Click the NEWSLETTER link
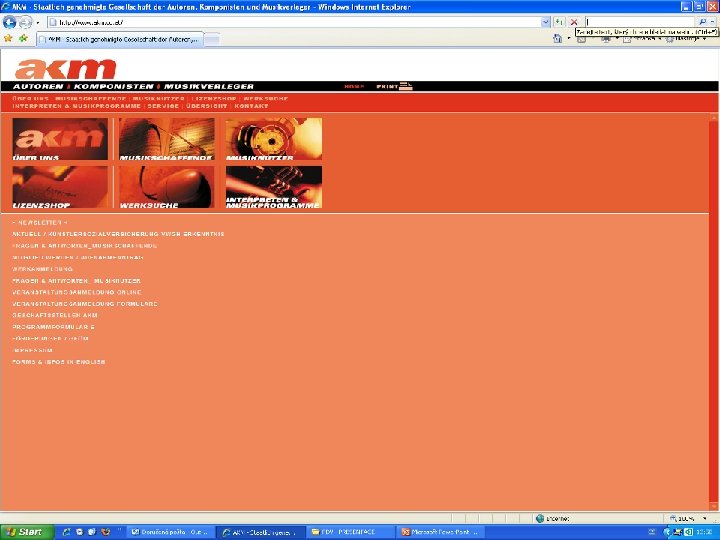 click(x=39, y=222)
